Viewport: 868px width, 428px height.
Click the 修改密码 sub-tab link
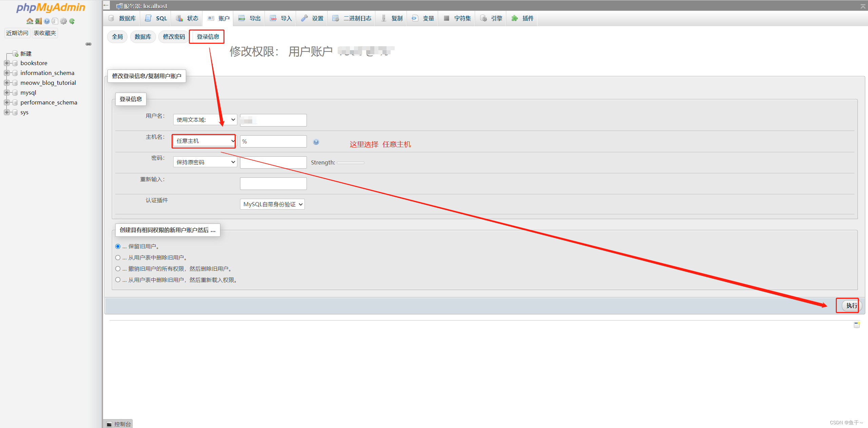coord(174,37)
